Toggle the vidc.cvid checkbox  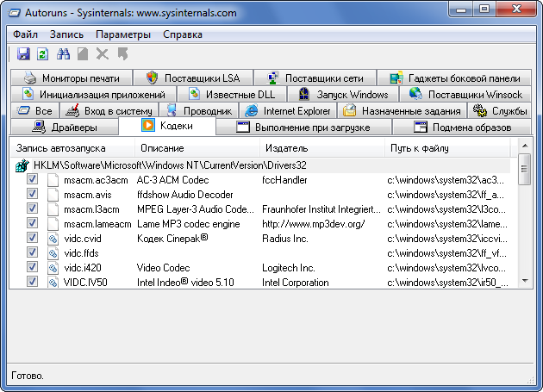[32, 238]
